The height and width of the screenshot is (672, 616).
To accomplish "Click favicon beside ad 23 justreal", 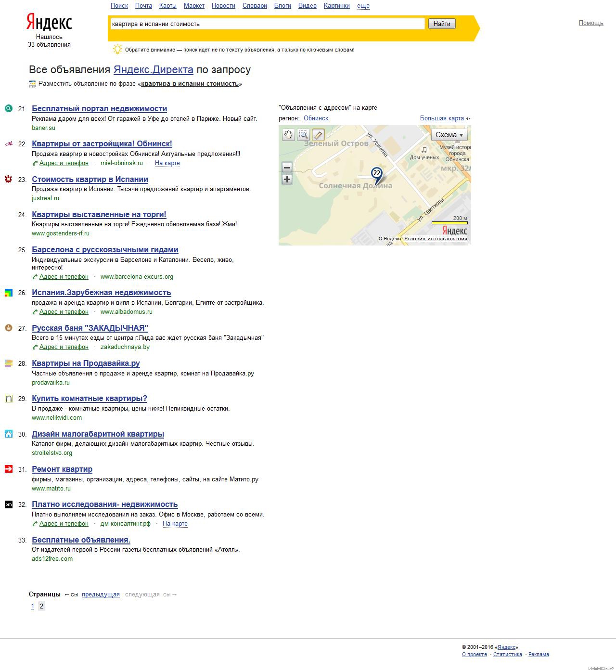I will [9, 179].
